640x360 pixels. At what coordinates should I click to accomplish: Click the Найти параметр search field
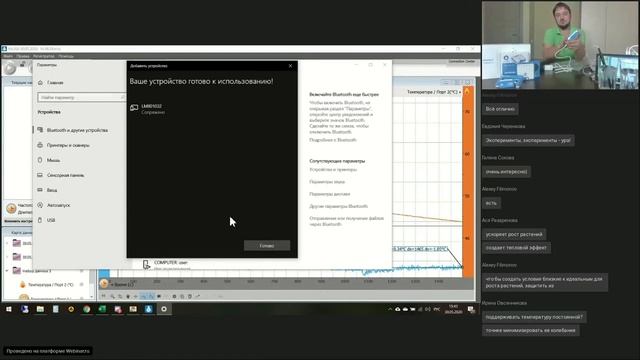[81, 97]
